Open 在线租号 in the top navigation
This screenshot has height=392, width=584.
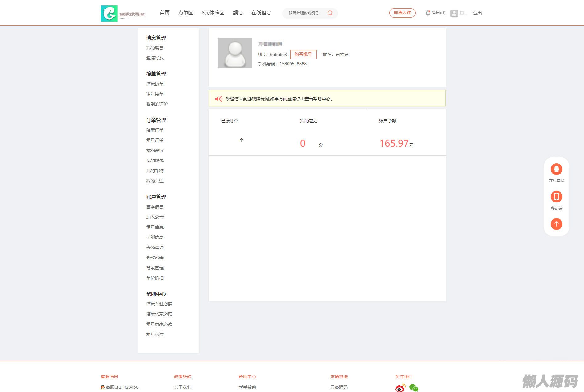[x=261, y=13]
